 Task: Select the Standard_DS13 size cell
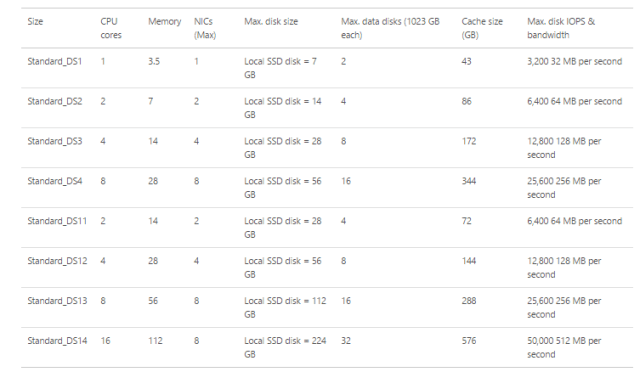click(57, 301)
